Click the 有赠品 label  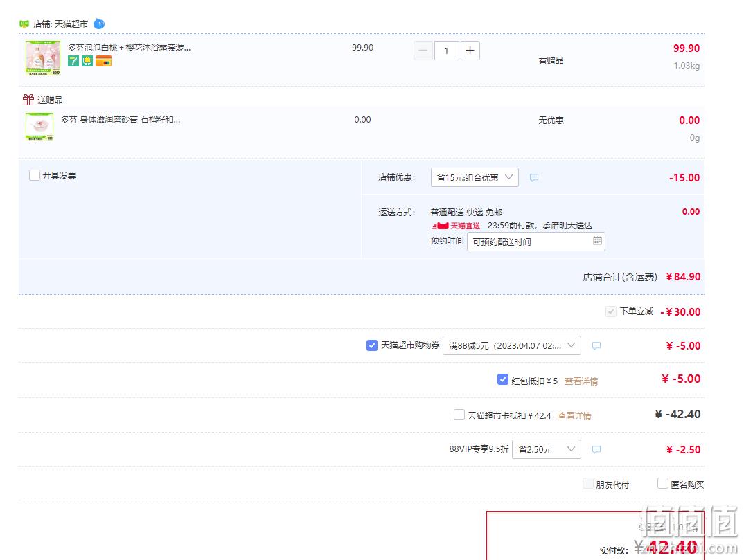(x=551, y=60)
